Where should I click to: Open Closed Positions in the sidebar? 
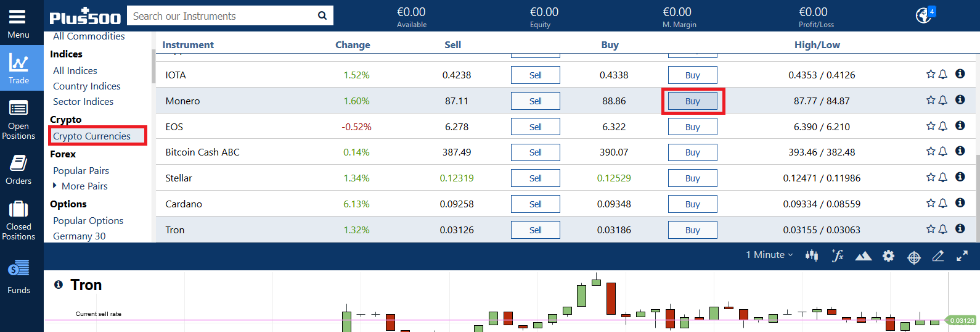coord(18,220)
